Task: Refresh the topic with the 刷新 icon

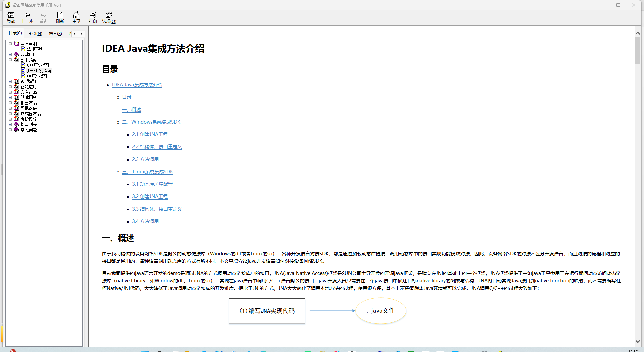Action: pyautogui.click(x=60, y=17)
